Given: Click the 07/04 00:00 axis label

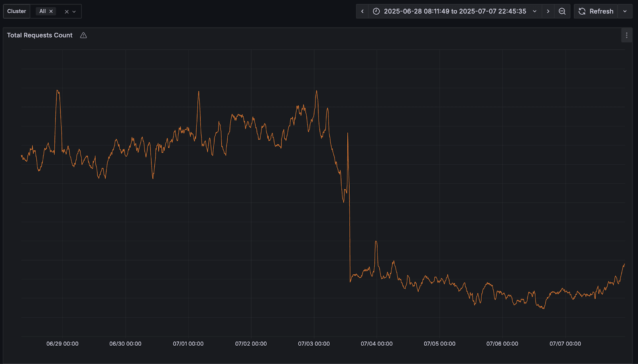Looking at the screenshot, I should [x=376, y=343].
